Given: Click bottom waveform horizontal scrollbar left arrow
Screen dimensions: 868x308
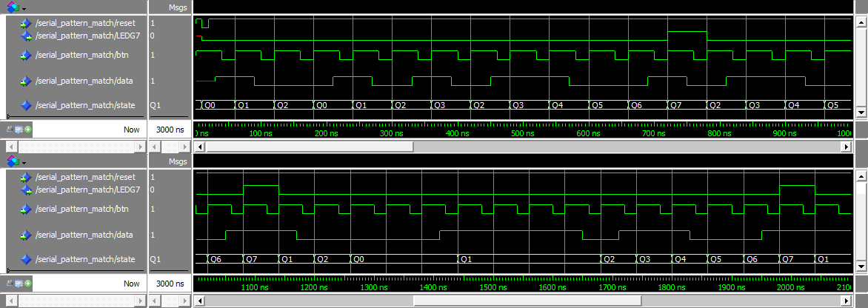Looking at the screenshot, I should pyautogui.click(x=198, y=301).
